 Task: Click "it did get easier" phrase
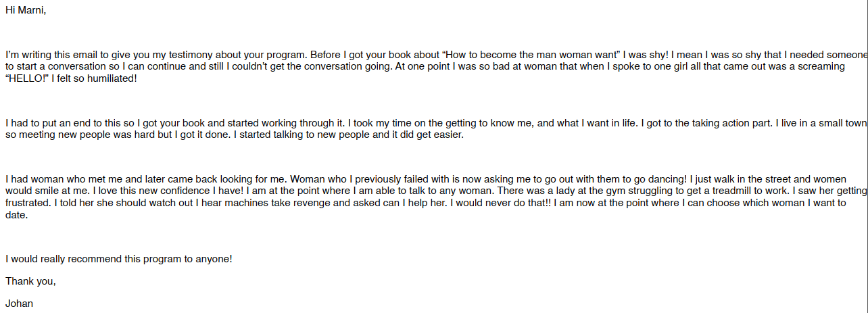point(425,135)
